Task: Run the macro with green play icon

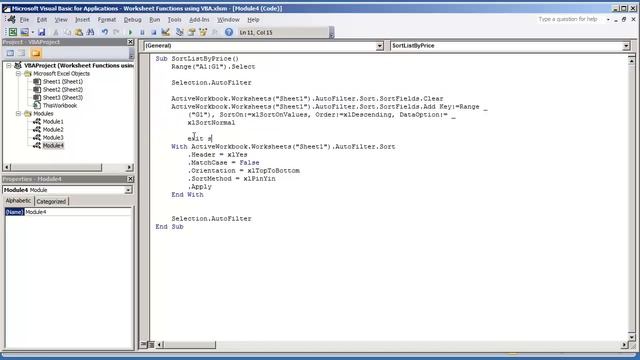Action: click(x=130, y=32)
